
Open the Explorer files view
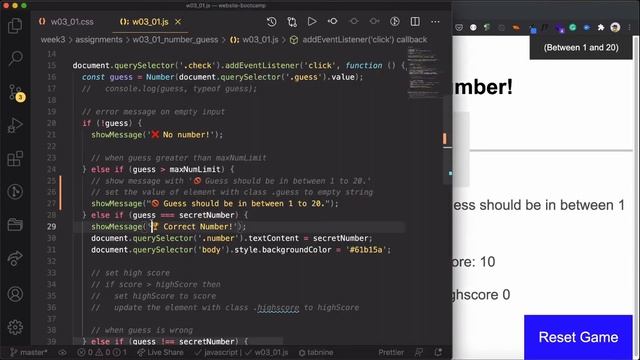click(15, 26)
